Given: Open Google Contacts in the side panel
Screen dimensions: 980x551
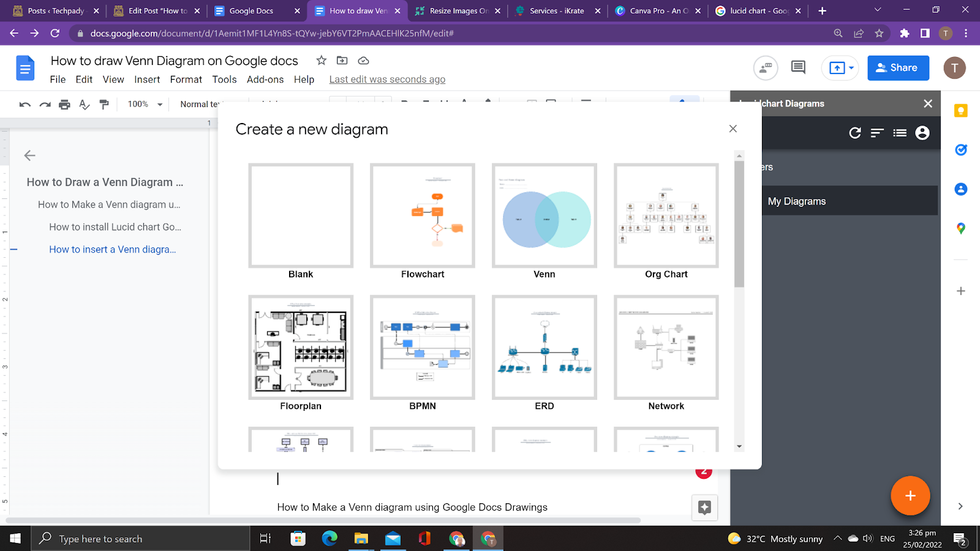Looking at the screenshot, I should 960,189.
